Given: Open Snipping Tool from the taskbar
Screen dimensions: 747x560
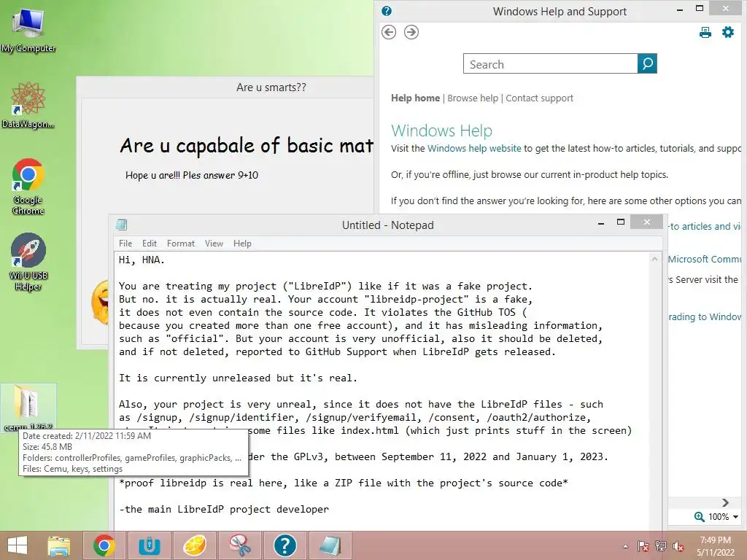Looking at the screenshot, I should (239, 545).
